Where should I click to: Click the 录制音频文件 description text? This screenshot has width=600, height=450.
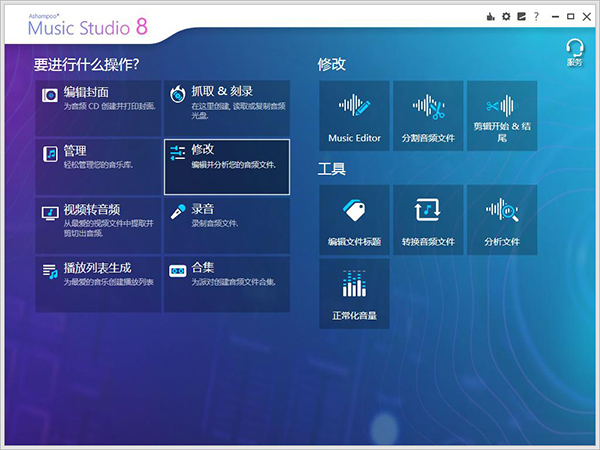215,223
